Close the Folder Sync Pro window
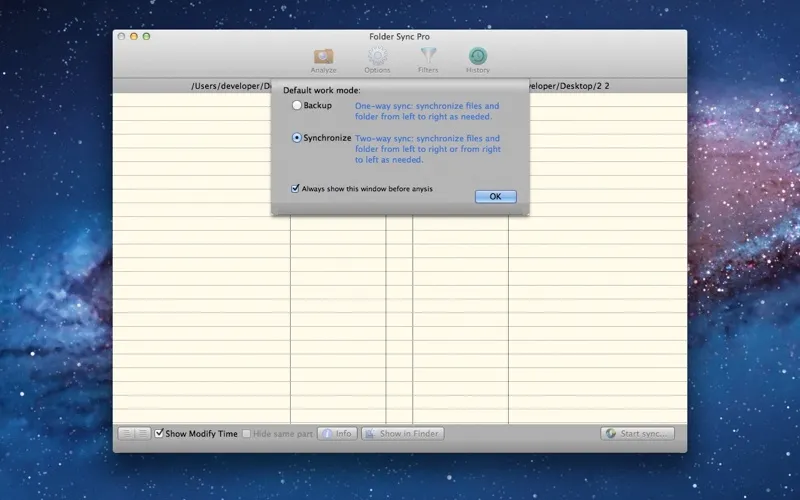Image resolution: width=800 pixels, height=500 pixels. (121, 36)
